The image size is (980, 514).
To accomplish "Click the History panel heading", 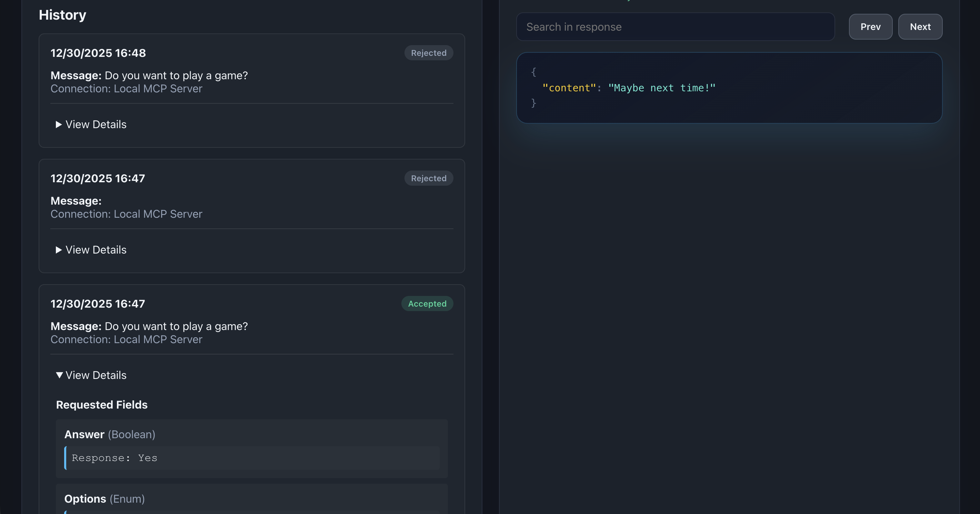I will click(x=62, y=15).
